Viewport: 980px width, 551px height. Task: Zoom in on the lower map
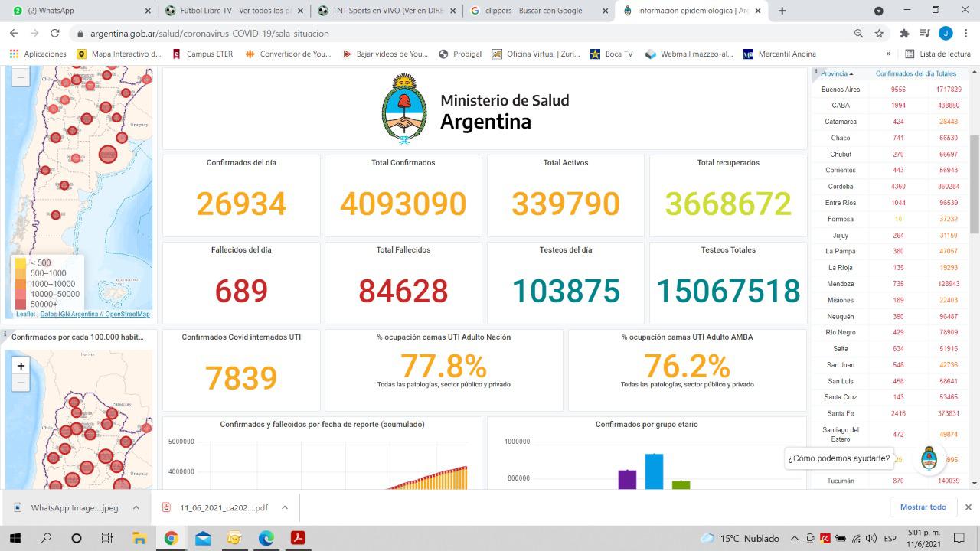pyautogui.click(x=21, y=366)
